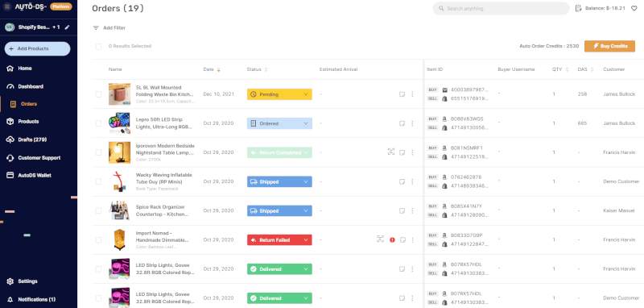Open Shipped status dropdown for Spice Rack Organizer

point(279,211)
